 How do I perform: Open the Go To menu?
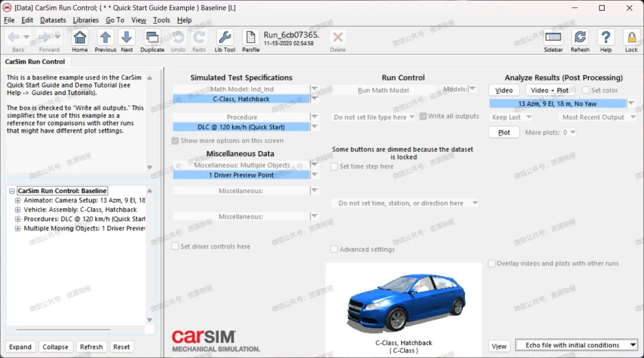(115, 20)
